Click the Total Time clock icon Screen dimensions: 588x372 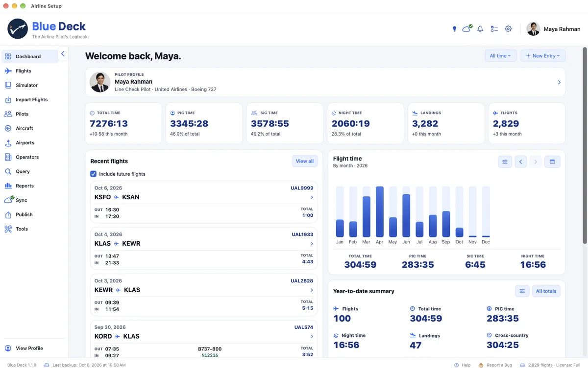point(92,113)
